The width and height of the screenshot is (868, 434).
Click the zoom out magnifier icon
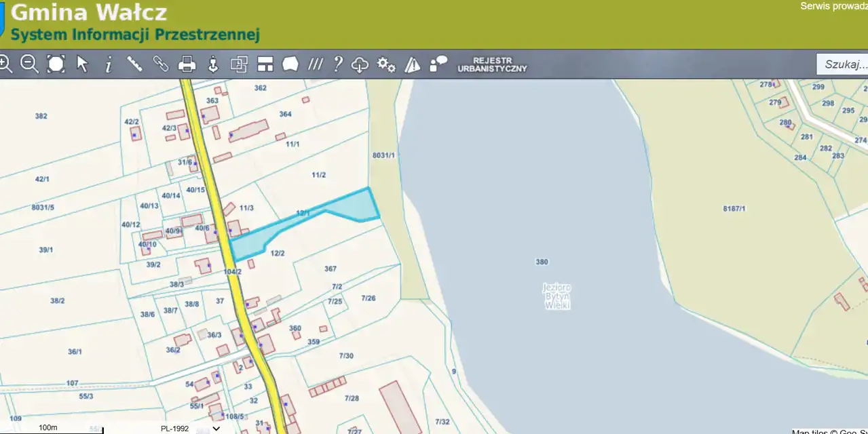[29, 64]
